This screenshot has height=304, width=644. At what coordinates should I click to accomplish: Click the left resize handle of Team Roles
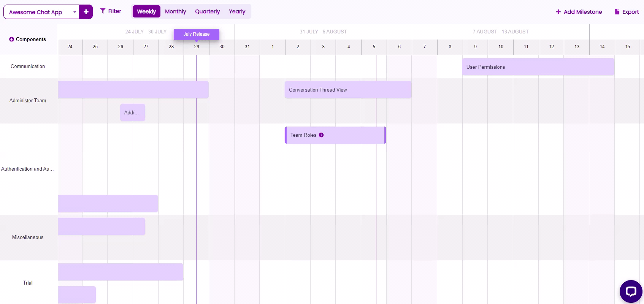click(x=286, y=135)
